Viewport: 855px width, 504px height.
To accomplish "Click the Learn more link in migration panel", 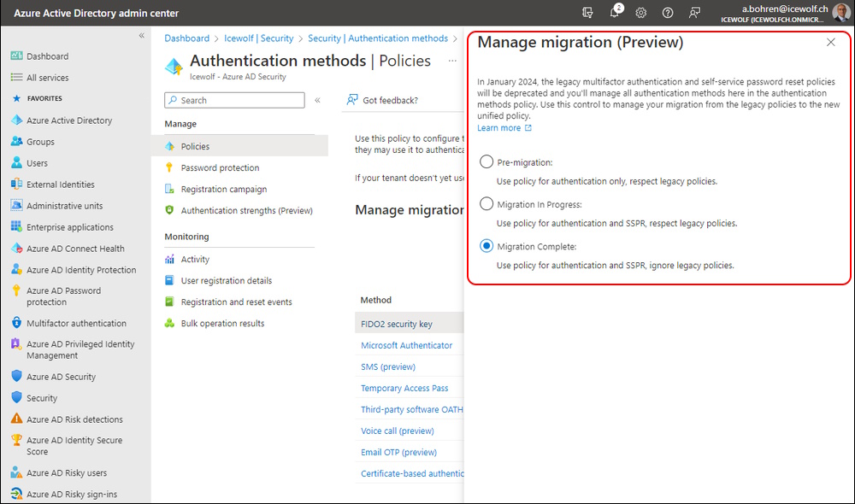I will click(x=504, y=127).
